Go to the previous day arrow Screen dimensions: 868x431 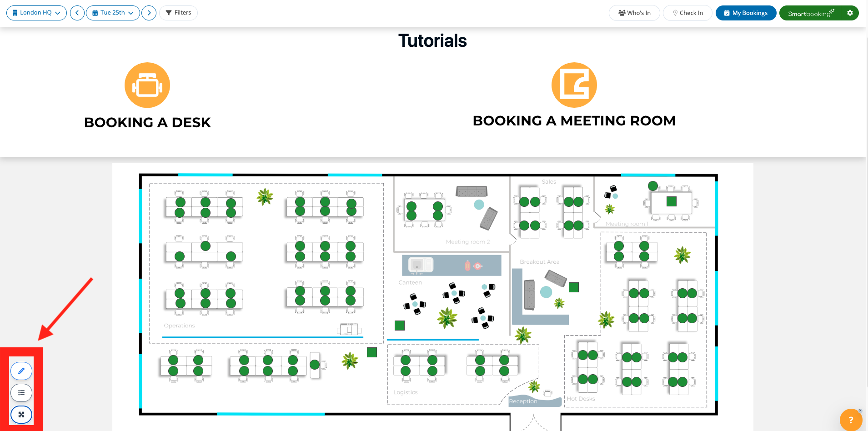[x=77, y=13]
